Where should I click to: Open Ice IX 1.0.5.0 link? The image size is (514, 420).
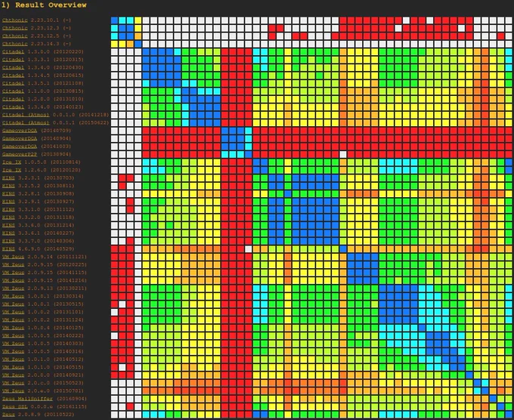point(12,162)
